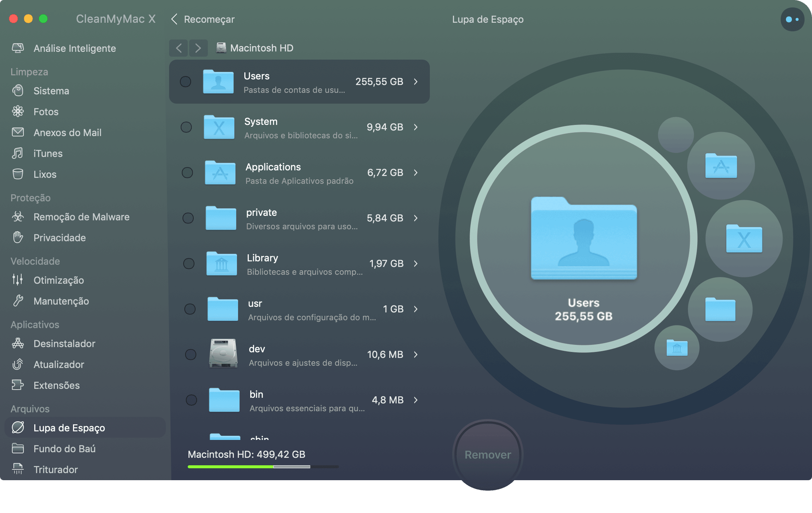Open the Fundo do Baú module label
Screen dimensions: 812x513
(x=64, y=449)
